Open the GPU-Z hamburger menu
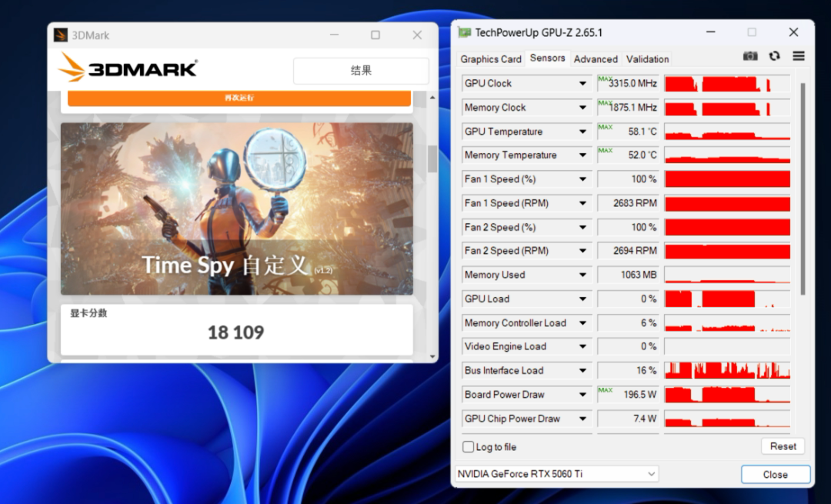This screenshot has width=831, height=504. click(x=798, y=56)
